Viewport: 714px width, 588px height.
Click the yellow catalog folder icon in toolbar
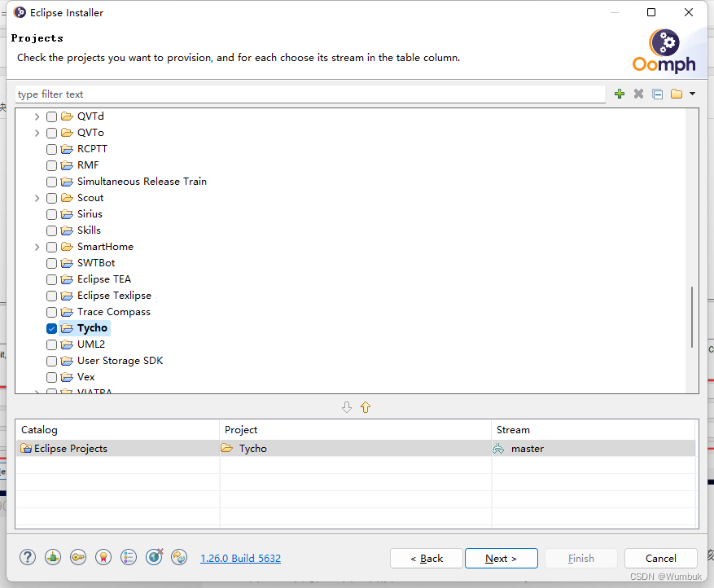coord(677,94)
